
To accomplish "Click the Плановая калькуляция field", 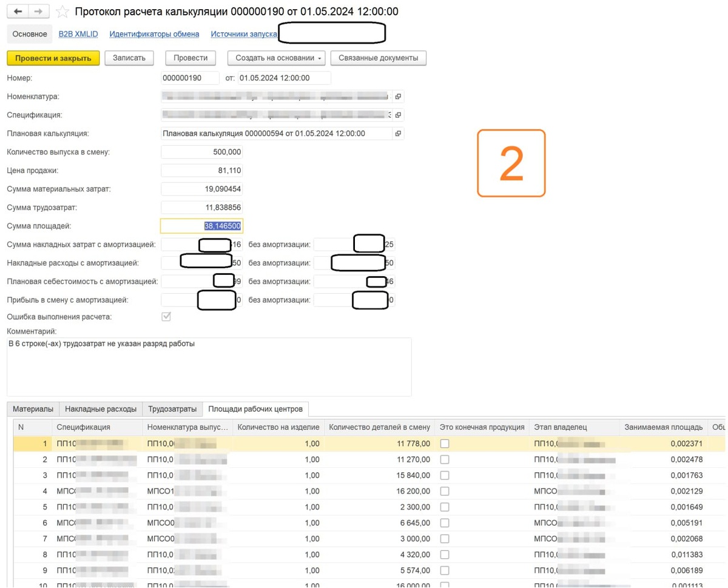I will [x=277, y=133].
